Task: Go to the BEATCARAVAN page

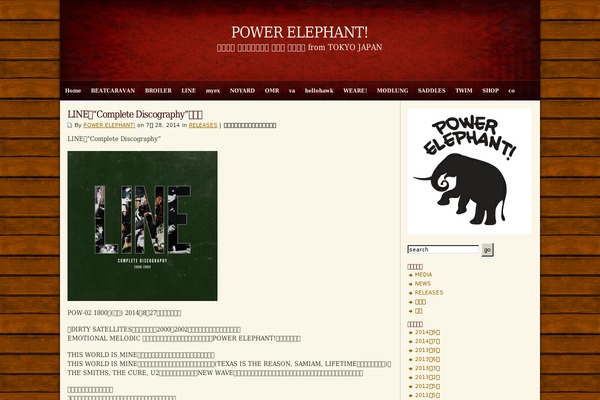Action: point(113,91)
